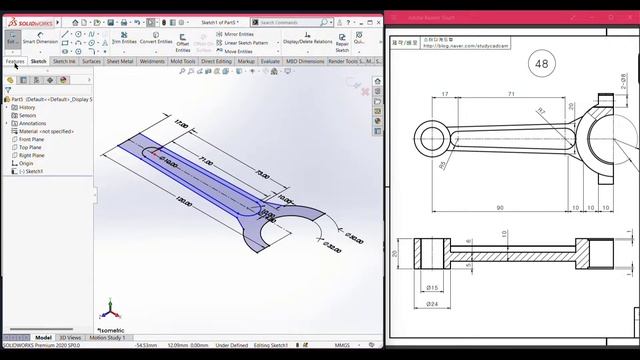Click the blog.naver.com link in drawing window
This screenshot has width=640, height=360.
466,46
